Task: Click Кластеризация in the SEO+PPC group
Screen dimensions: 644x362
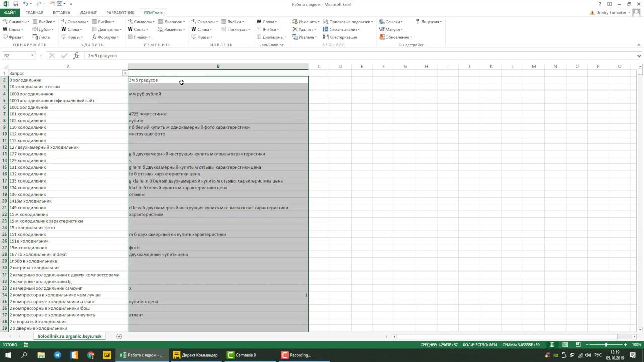Action: pos(340,37)
